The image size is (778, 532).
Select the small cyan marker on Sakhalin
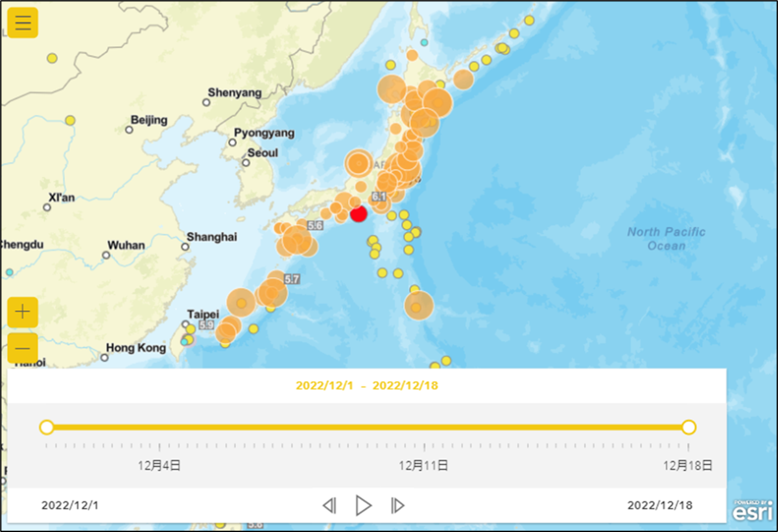424,42
